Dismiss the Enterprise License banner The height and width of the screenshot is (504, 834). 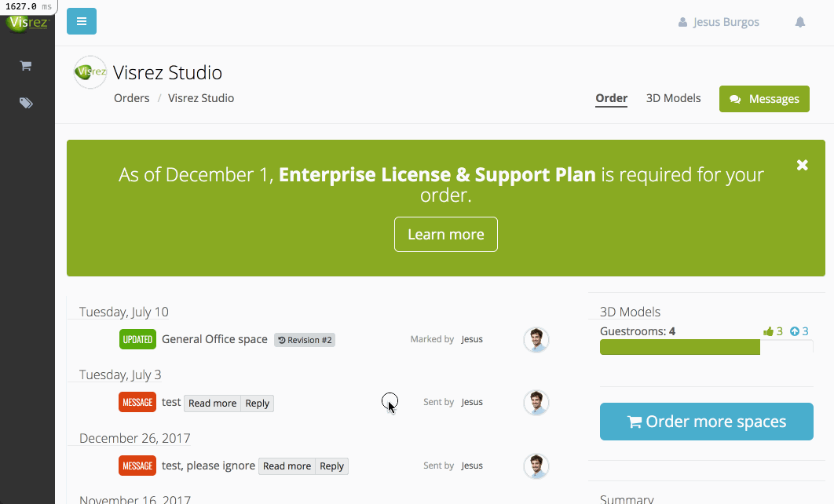click(802, 166)
